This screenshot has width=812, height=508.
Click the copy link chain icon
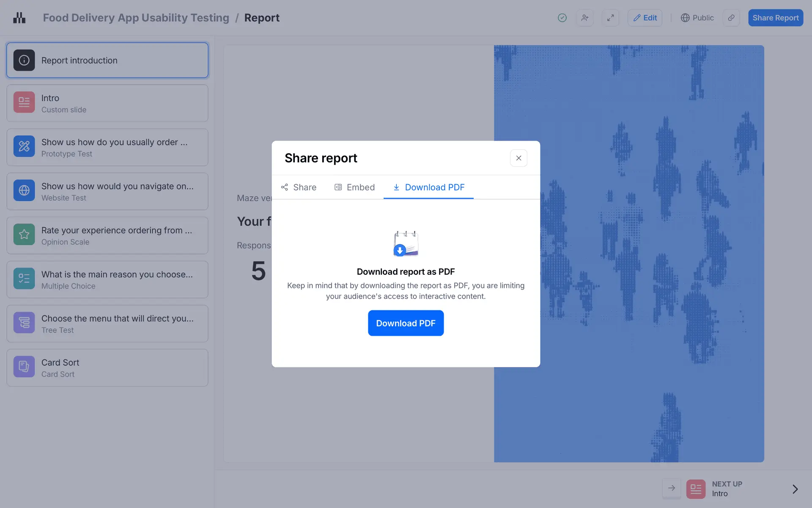coord(731,18)
